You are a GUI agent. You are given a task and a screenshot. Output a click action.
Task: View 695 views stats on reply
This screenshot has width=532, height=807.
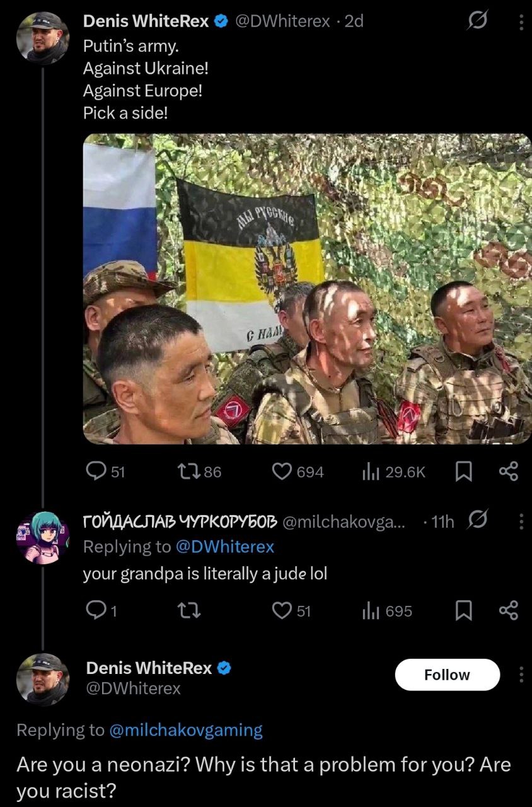coord(388,610)
